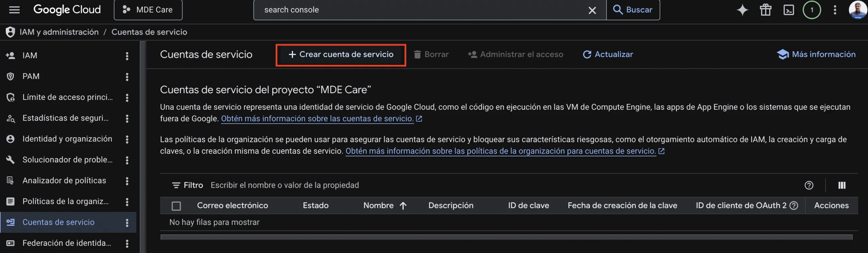Expand options menu next to Cuentas de servicio
Screen dimensions: 868x253
click(x=127, y=222)
